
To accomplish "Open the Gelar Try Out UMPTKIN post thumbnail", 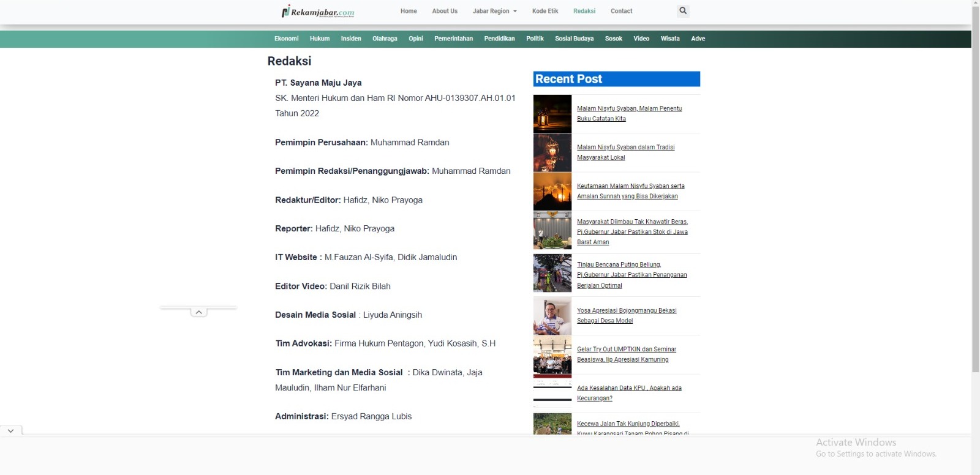I will point(552,354).
